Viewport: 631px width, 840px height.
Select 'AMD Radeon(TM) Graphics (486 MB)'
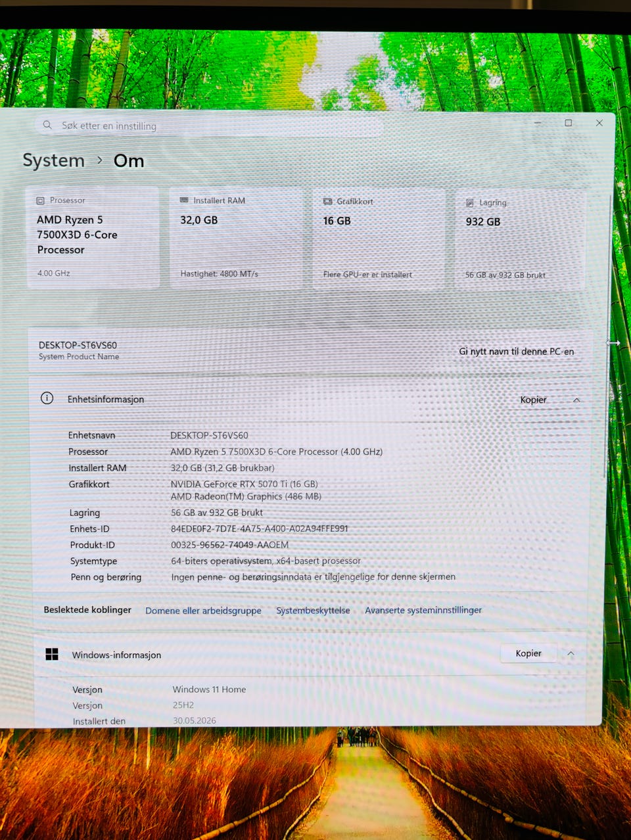pyautogui.click(x=246, y=496)
